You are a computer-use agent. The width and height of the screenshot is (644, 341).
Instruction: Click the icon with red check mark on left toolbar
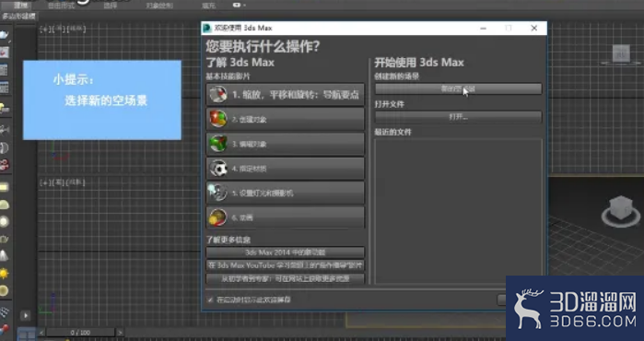click(x=4, y=53)
